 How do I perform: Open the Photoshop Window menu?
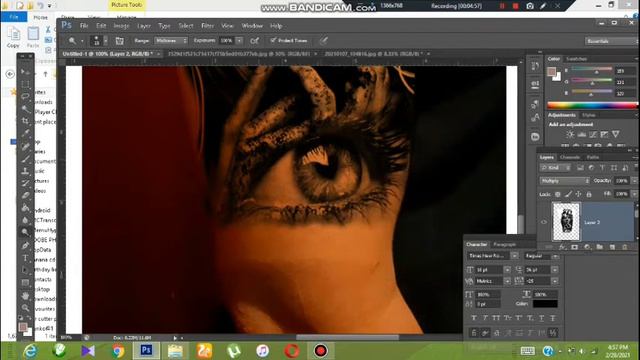pos(252,26)
